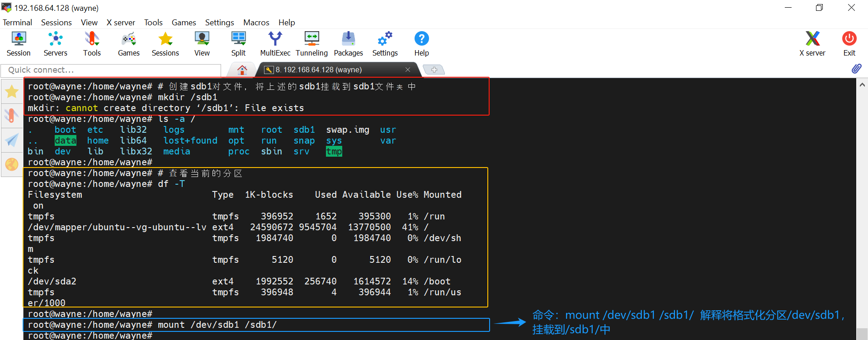Open the Packages toolbar icon
Screen dimensions: 868x340
click(x=349, y=44)
